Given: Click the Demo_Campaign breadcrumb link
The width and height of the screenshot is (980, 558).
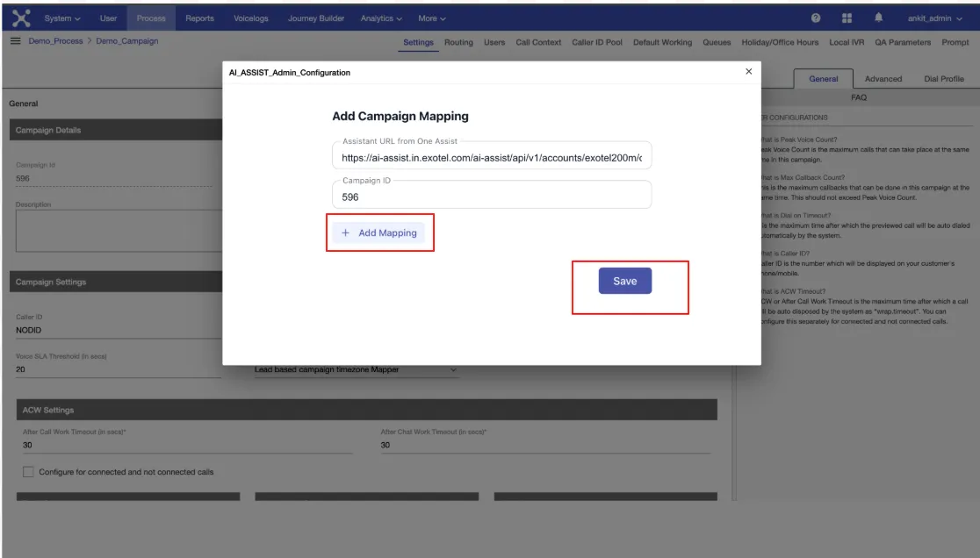Looking at the screenshot, I should pyautogui.click(x=126, y=40).
